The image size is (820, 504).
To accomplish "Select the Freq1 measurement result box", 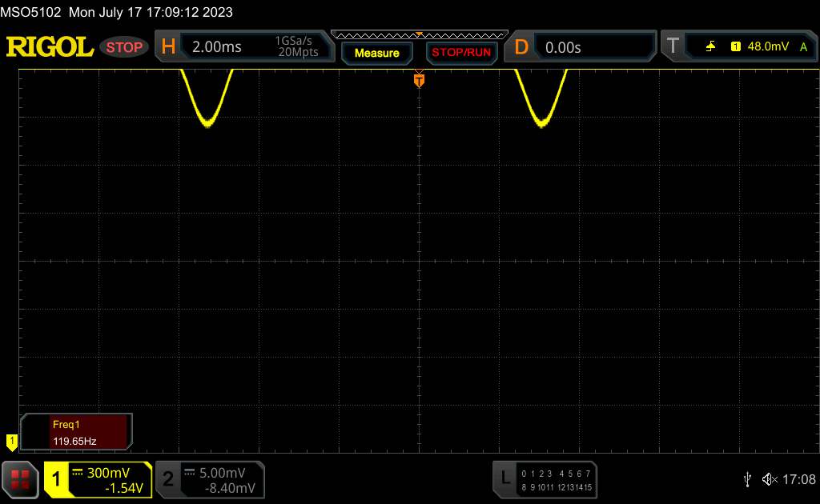I will [77, 432].
